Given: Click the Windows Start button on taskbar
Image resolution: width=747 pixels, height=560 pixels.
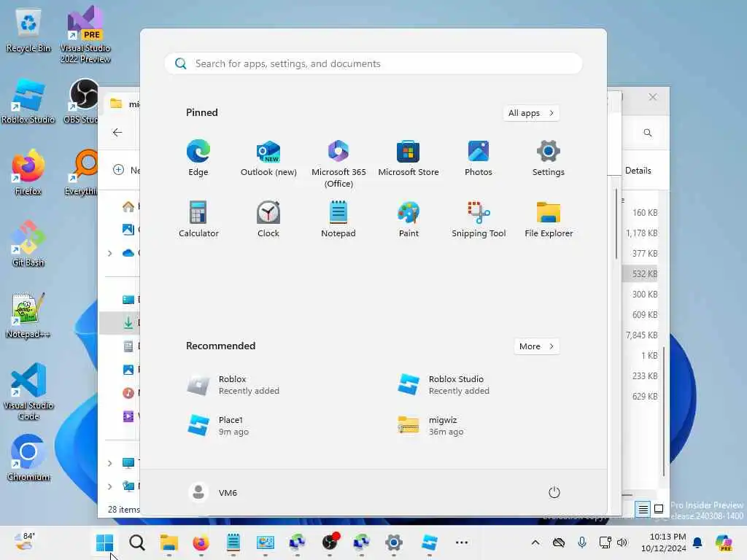Looking at the screenshot, I should coord(104,542).
